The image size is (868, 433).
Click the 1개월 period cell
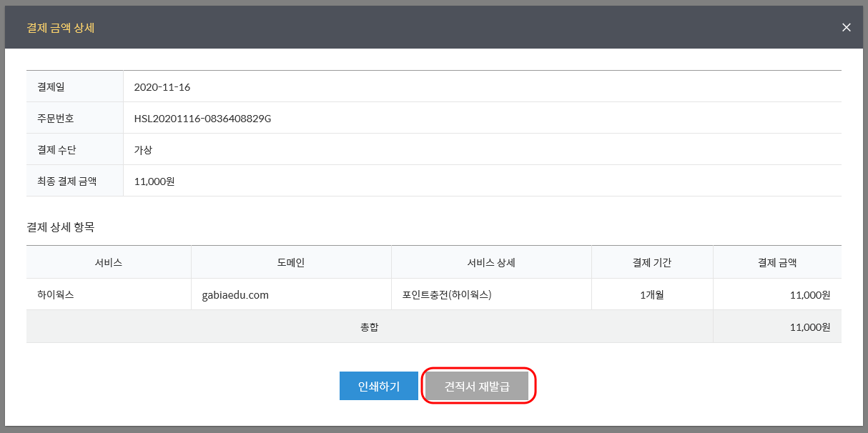(652, 294)
